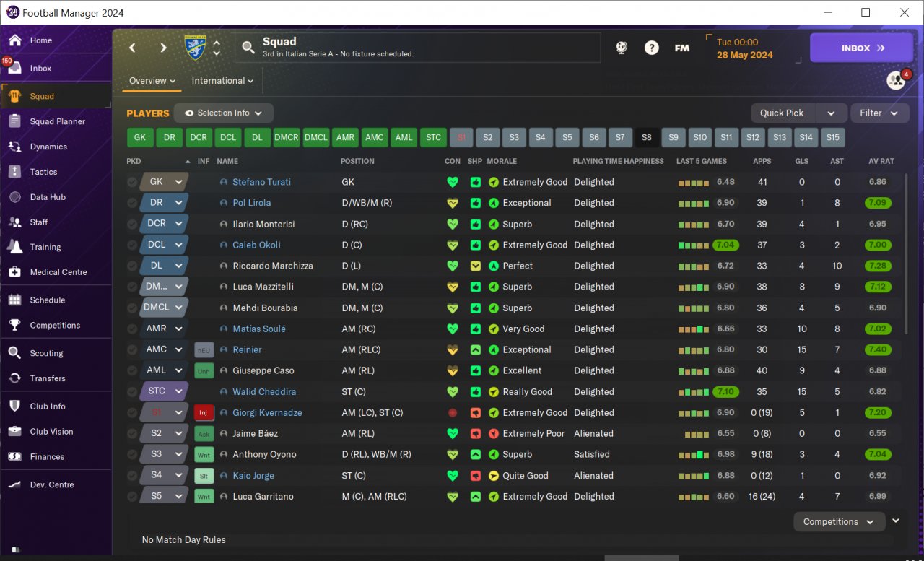Open Club Info shield icon

(14, 406)
